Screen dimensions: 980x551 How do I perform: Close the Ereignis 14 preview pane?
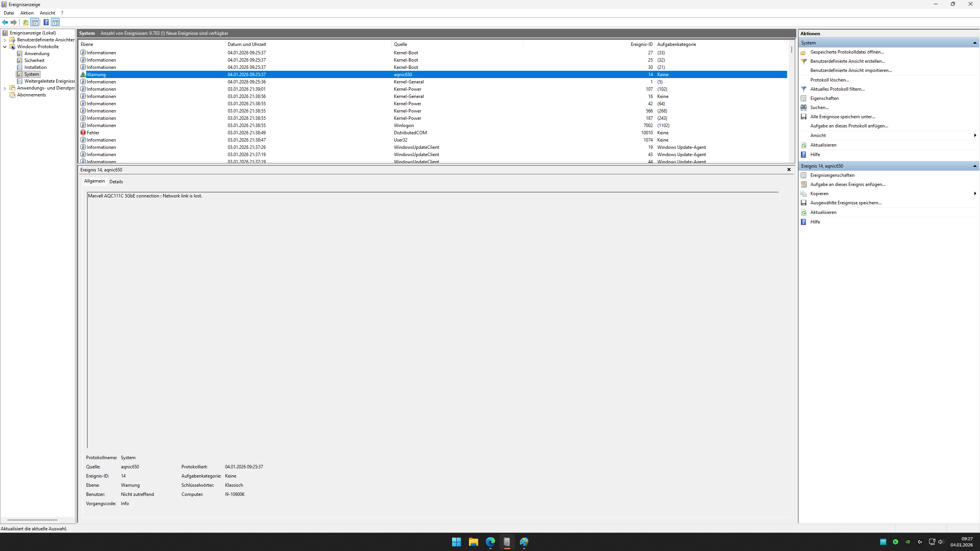pyautogui.click(x=789, y=170)
